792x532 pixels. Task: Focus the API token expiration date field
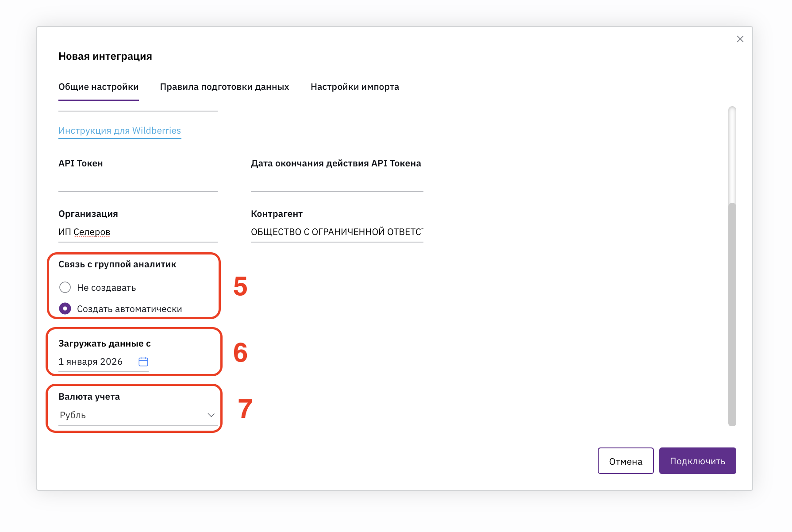[337, 182]
